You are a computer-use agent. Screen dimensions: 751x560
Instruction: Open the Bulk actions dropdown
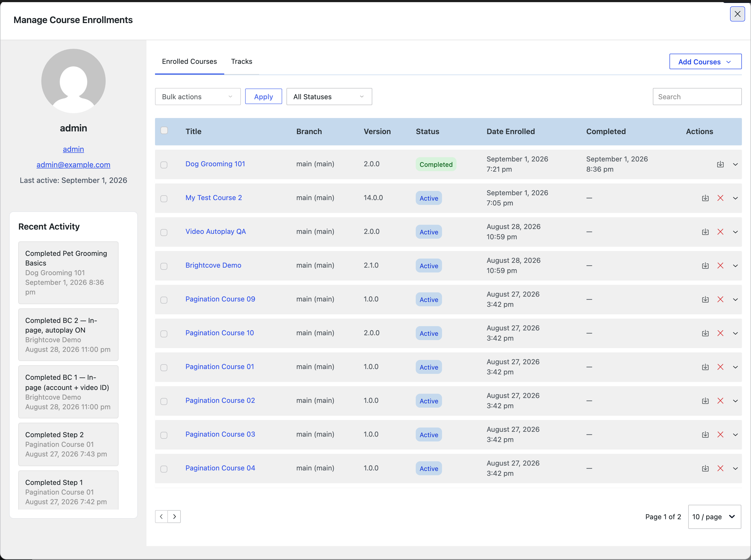tap(198, 97)
